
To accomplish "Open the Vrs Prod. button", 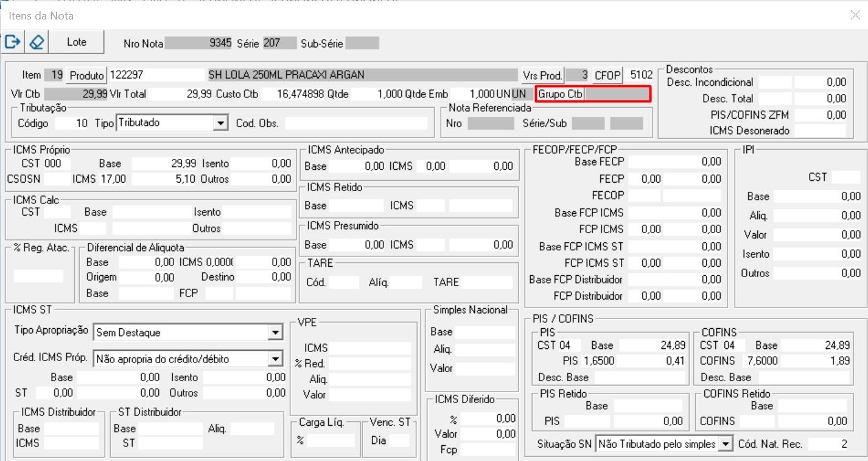I will pos(542,76).
